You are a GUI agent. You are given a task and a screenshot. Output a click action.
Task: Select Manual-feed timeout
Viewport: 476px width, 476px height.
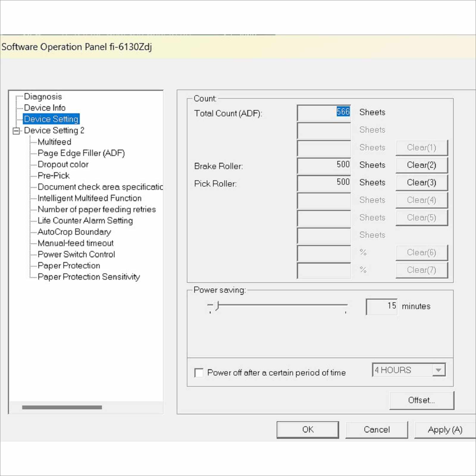[x=76, y=243]
